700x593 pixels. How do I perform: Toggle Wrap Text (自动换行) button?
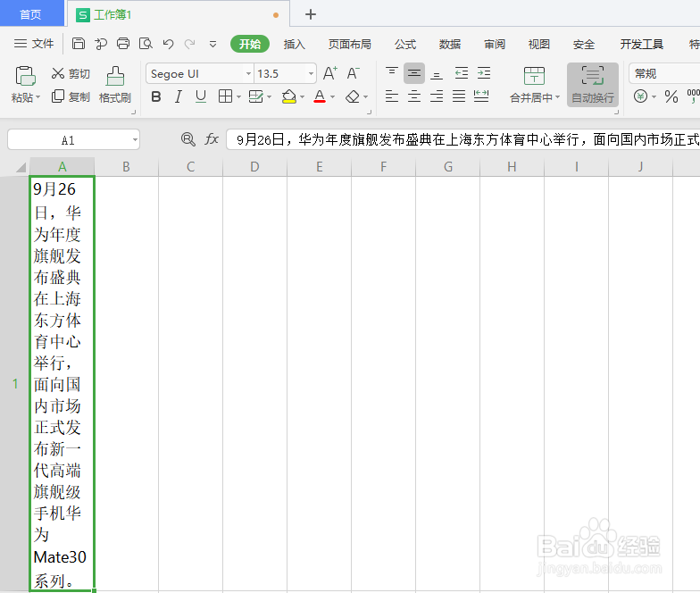coord(593,85)
